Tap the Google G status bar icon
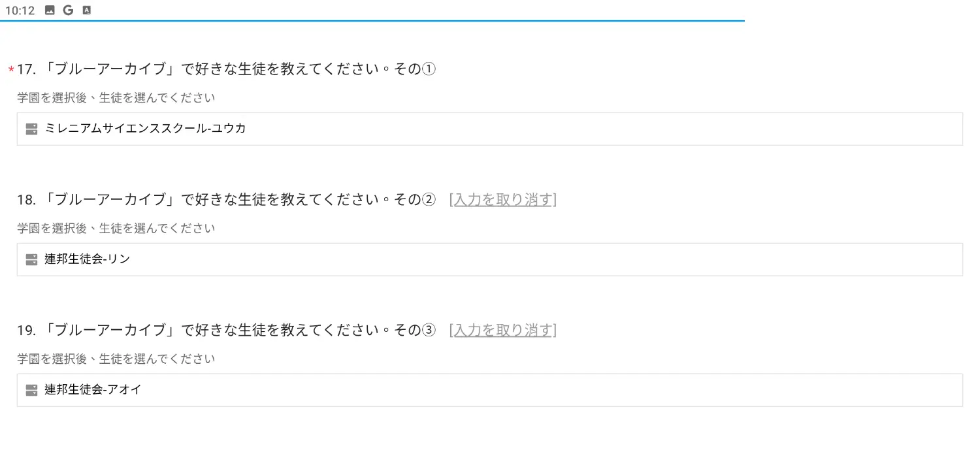980x452 pixels. pyautogui.click(x=68, y=10)
